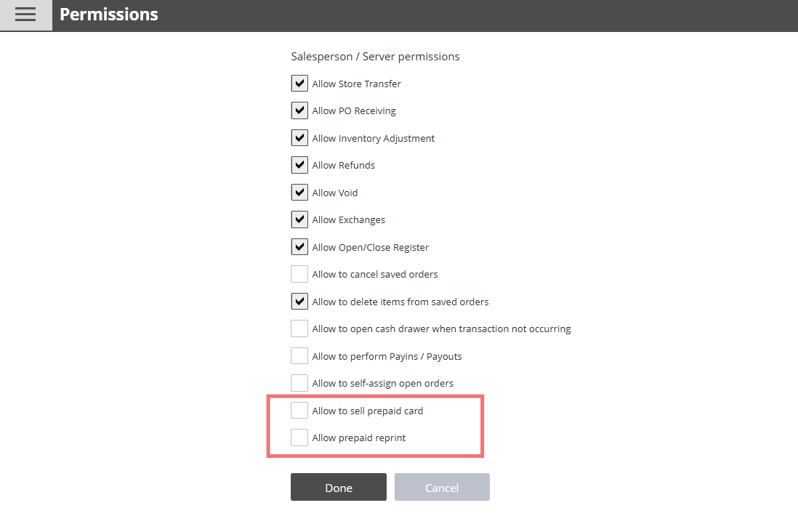Click the Done button

[338, 488]
